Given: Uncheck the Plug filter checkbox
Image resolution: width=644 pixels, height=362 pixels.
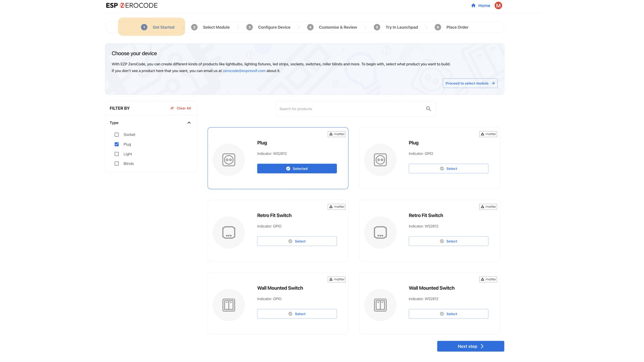Looking at the screenshot, I should [117, 144].
